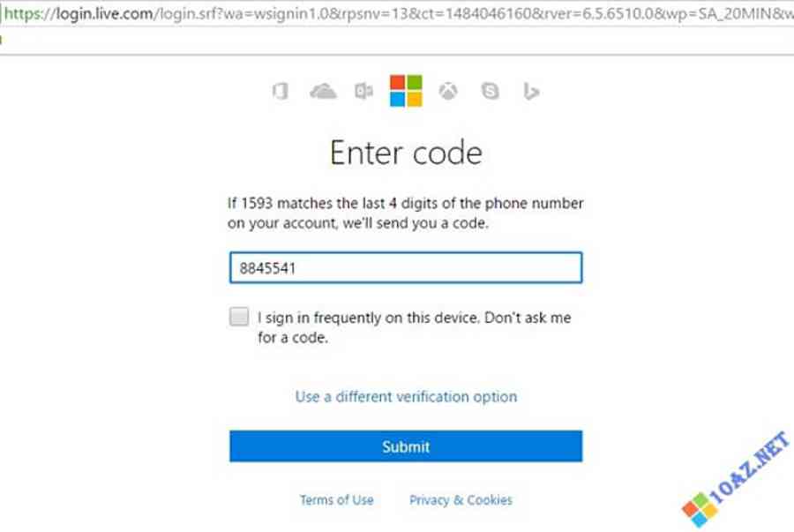Screen dimensions: 794x532
Task: Click the 10AZ.NET four-color watermark logo
Action: pos(700,509)
